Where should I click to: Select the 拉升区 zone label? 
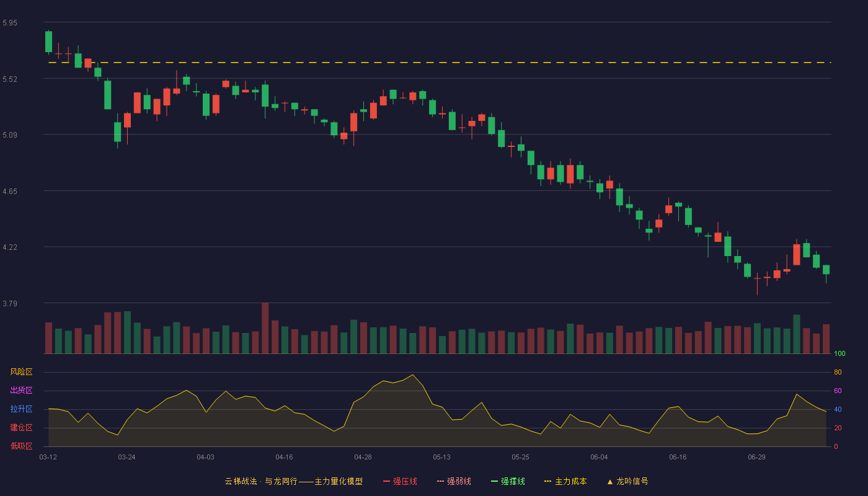(x=21, y=409)
